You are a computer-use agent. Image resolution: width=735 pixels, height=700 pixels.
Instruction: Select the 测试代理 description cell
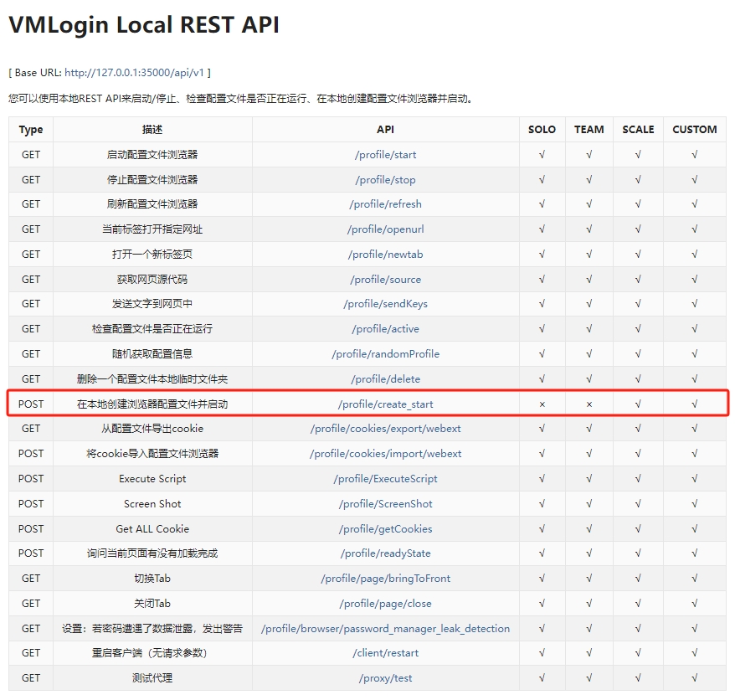[152, 678]
